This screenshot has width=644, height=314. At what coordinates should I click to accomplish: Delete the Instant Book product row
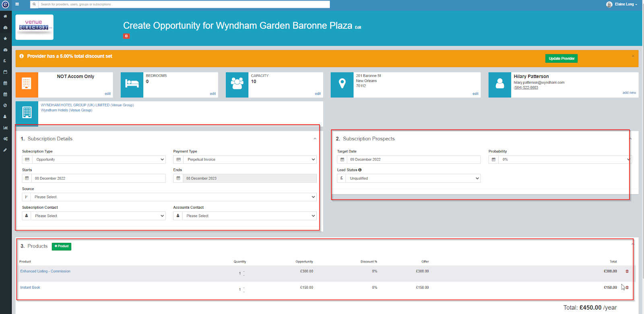click(x=627, y=287)
